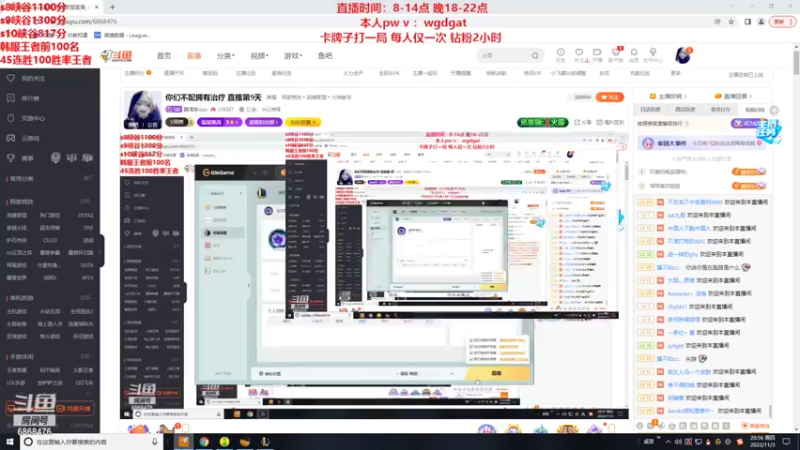800x450 pixels.
Task: Open the 排行榜 sidebar icon
Action: tap(11, 98)
